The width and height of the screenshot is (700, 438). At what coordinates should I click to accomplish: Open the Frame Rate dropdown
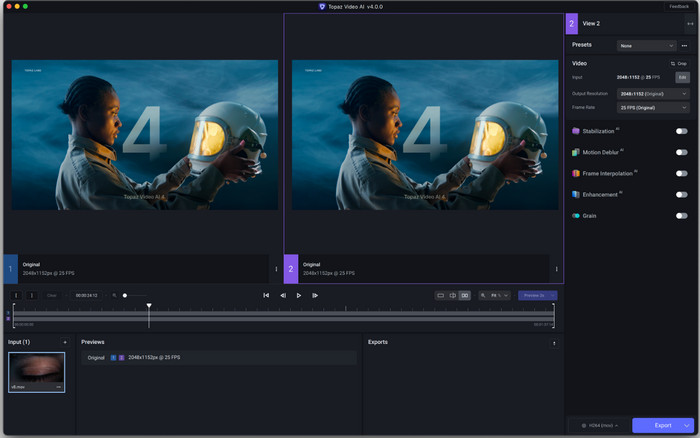click(x=654, y=107)
